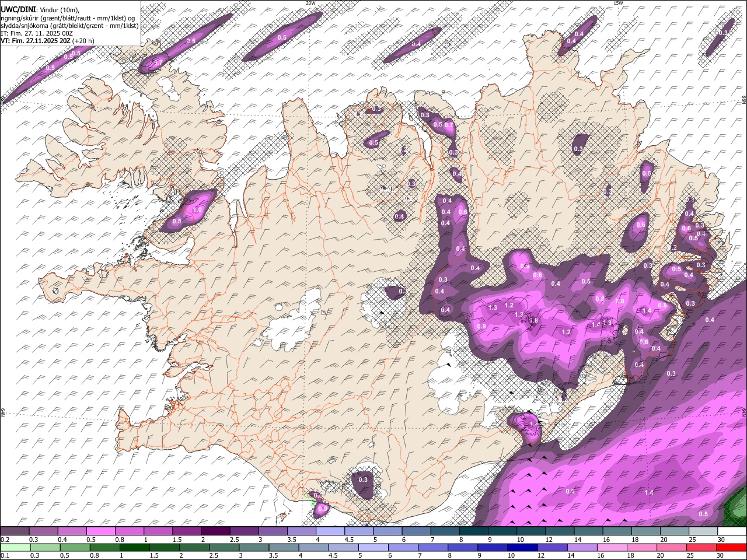Click the '1.0' precipitation value on the map

197,210
